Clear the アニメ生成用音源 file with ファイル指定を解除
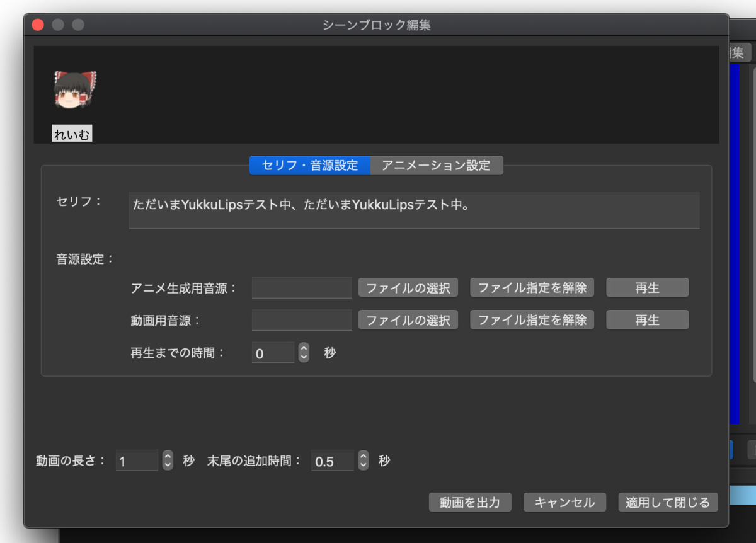 click(532, 287)
